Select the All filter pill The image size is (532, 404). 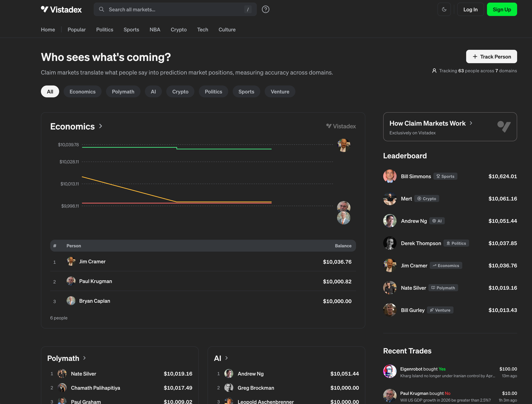[x=50, y=92]
